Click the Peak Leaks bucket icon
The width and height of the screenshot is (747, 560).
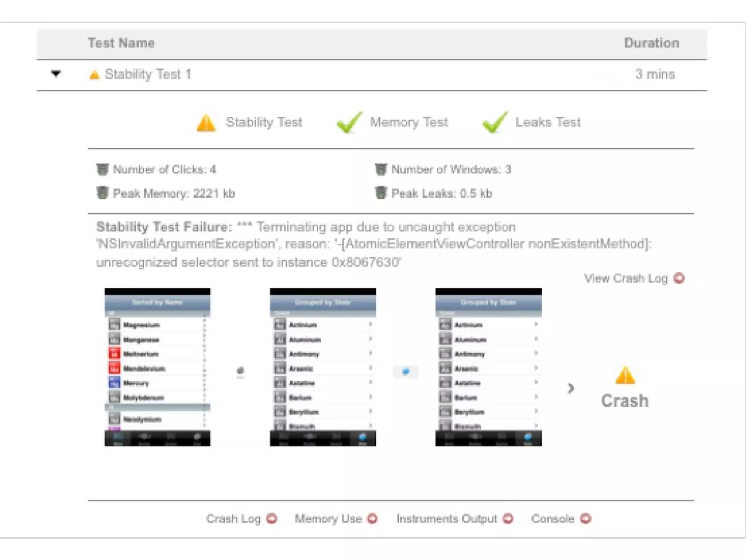point(381,193)
